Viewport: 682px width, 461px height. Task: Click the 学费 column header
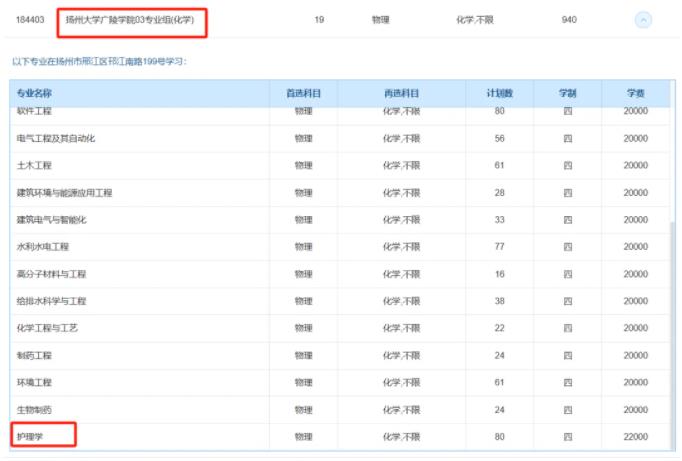click(635, 93)
